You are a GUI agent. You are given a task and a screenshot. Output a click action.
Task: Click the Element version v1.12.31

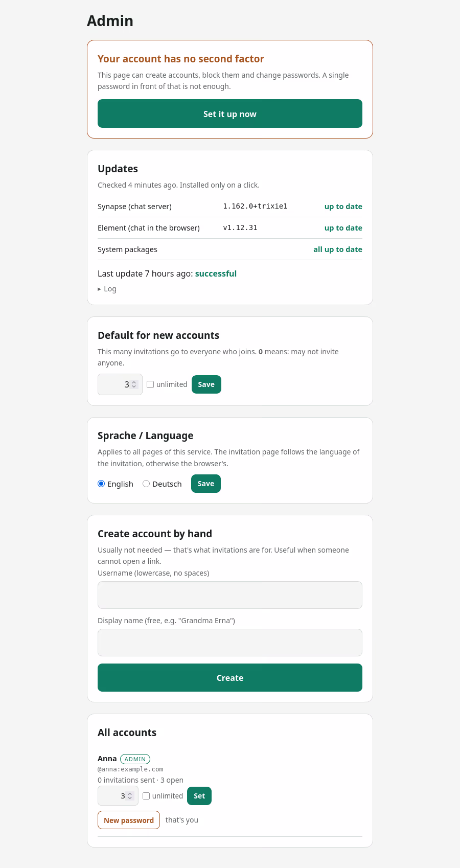(240, 227)
